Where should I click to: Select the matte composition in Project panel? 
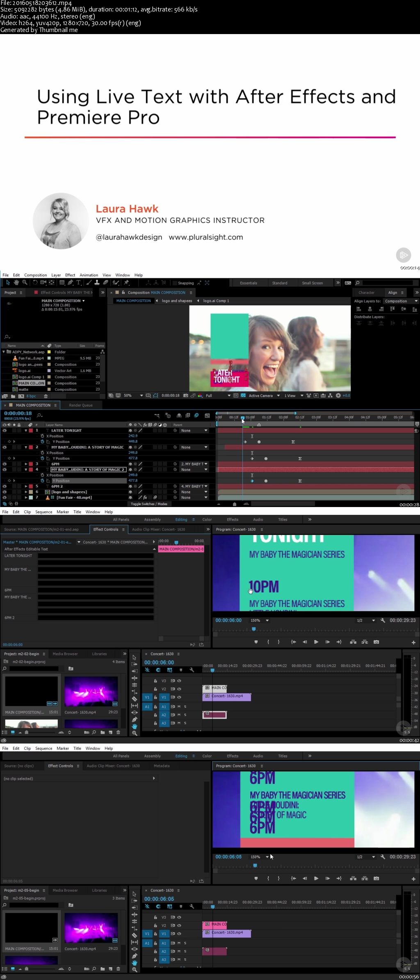(23, 389)
